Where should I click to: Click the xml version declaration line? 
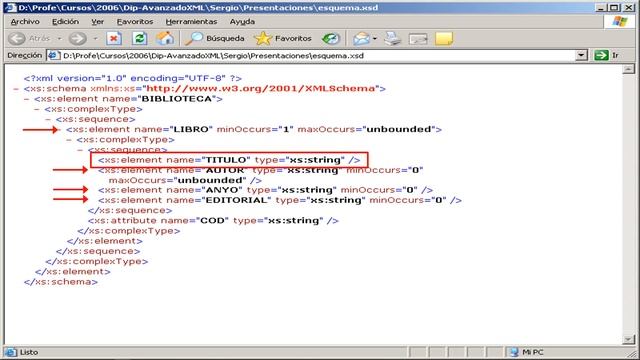coord(133,78)
